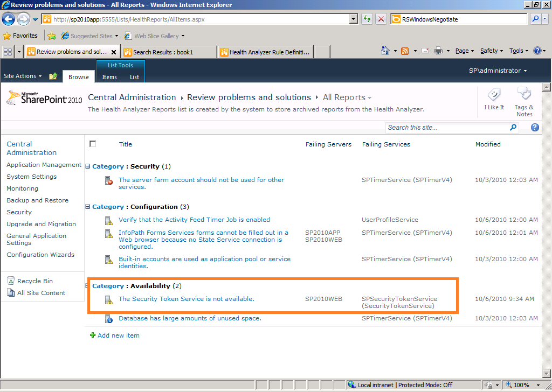Open the recent pages dropdown next to Forward
The width and height of the screenshot is (552, 392).
click(35, 19)
